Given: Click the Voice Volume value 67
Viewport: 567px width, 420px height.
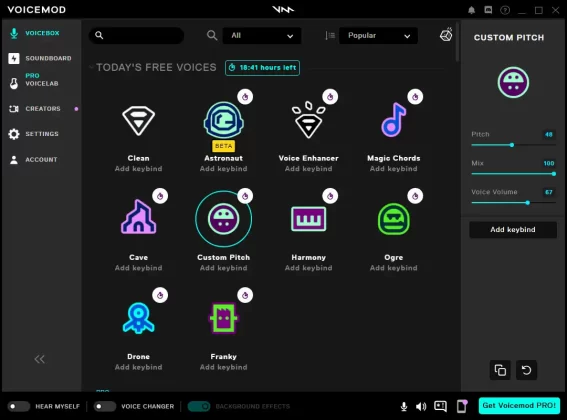Looking at the screenshot, I should point(549,192).
